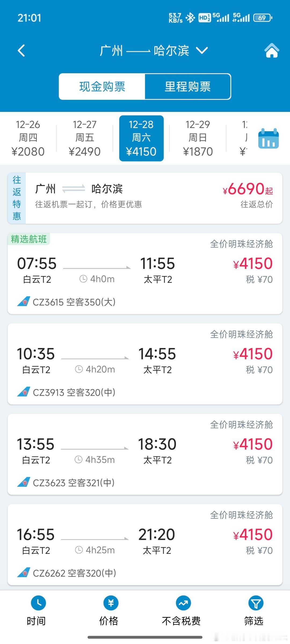Tap the back arrow icon

(21, 50)
